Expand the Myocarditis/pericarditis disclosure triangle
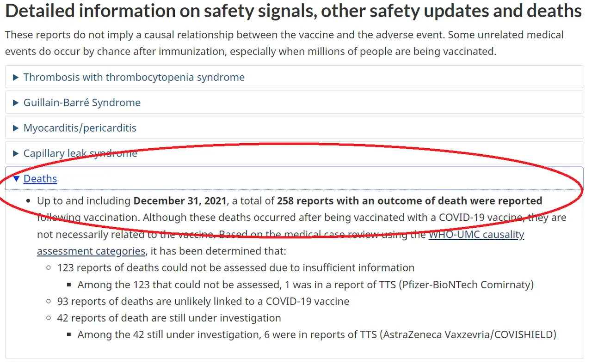Viewport: 592px width, 364px height. click(16, 128)
